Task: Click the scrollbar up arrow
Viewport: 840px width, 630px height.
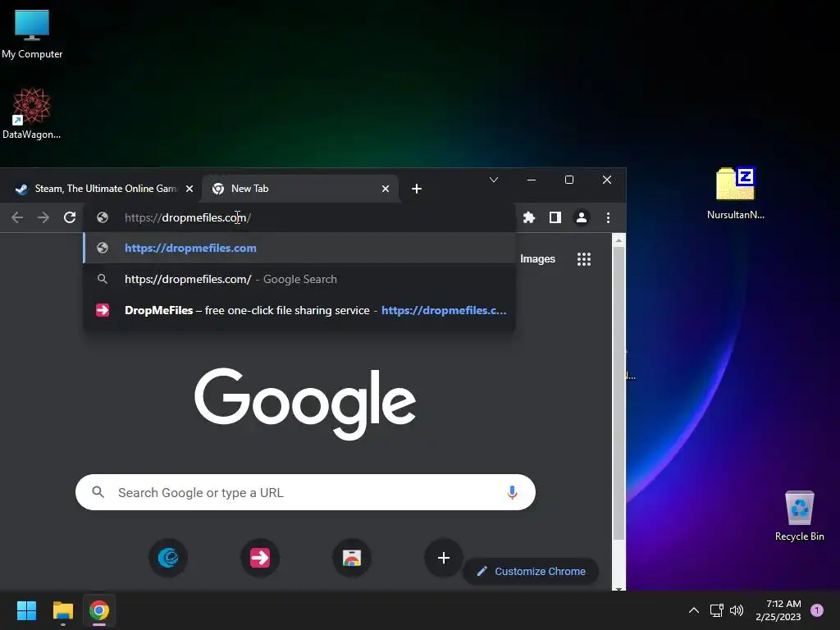Action: coord(619,240)
